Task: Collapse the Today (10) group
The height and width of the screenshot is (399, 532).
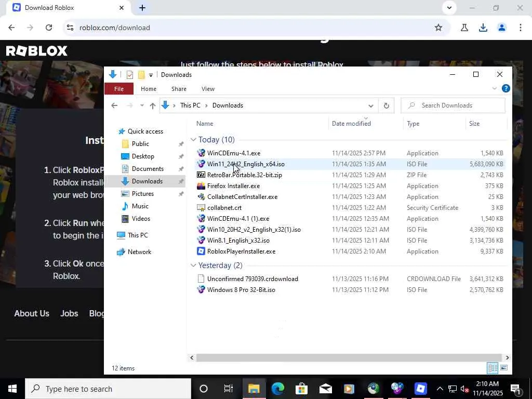Action: (x=193, y=139)
